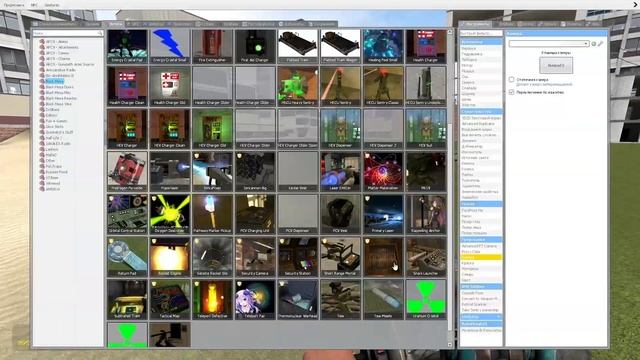Click scrollbar down arrow of entity grid

tap(450, 345)
